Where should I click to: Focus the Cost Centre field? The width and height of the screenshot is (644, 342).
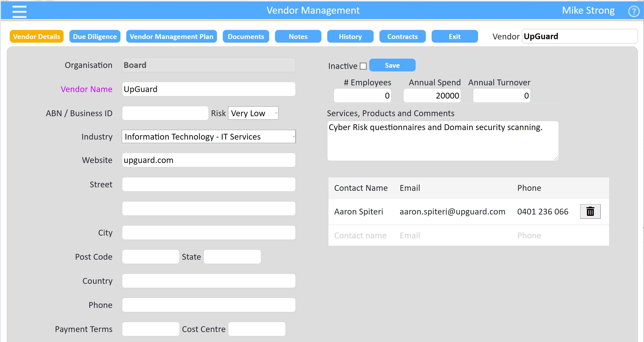[x=257, y=329]
